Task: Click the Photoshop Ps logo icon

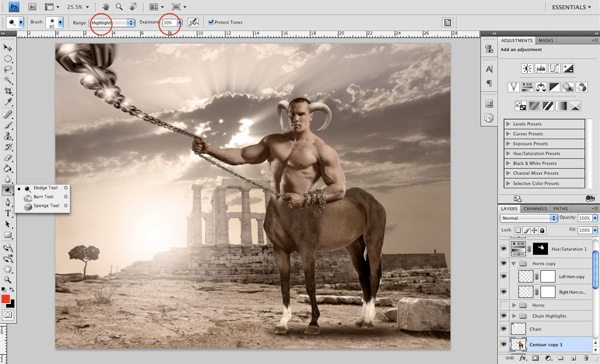Action: click(x=14, y=7)
